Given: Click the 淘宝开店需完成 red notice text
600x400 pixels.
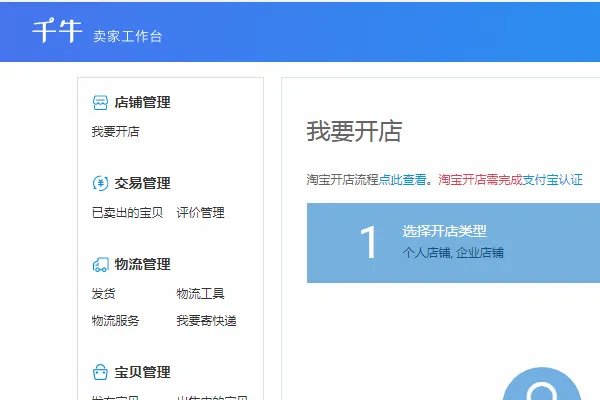Looking at the screenshot, I should pyautogui.click(x=480, y=179).
